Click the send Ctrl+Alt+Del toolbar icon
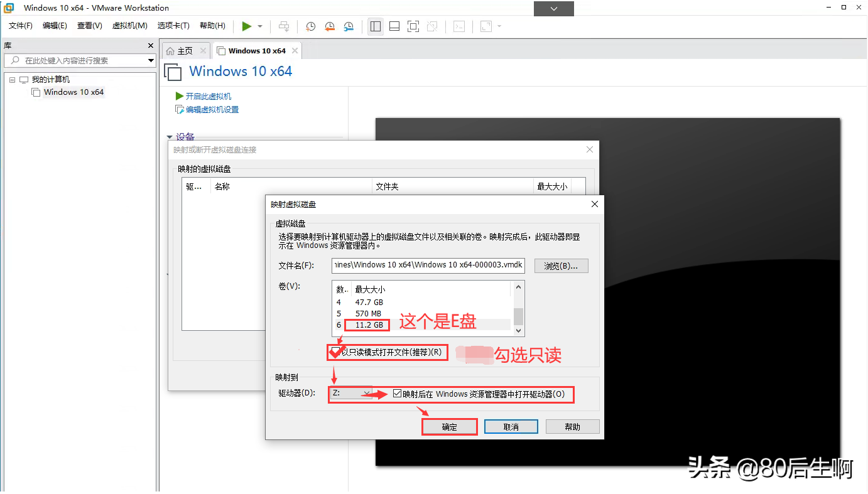 point(285,26)
